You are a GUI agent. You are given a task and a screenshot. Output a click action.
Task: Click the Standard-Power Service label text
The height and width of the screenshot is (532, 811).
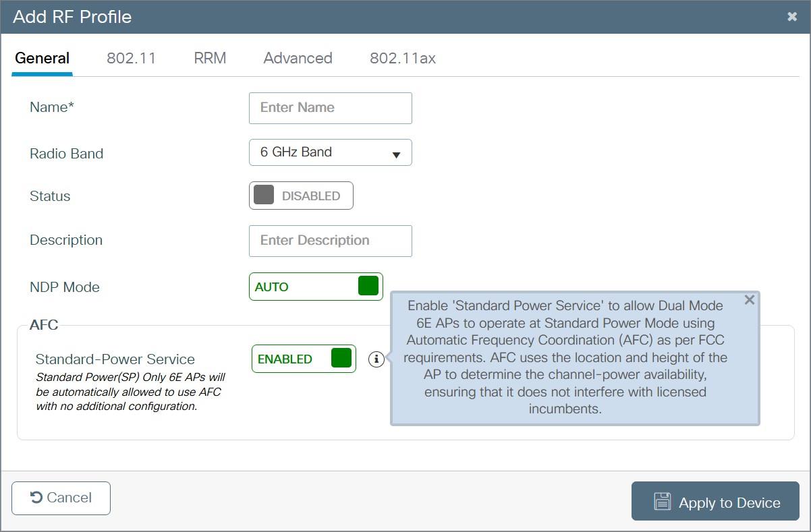point(115,359)
